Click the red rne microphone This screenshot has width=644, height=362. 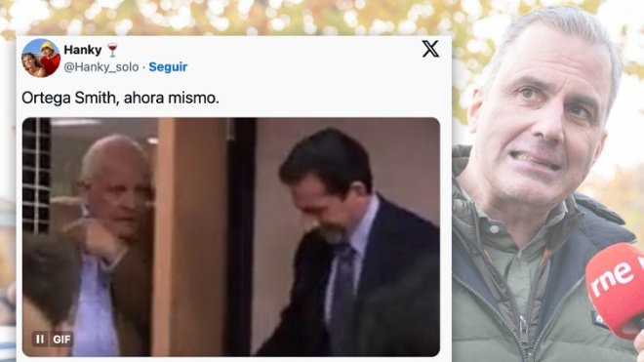click(x=615, y=289)
